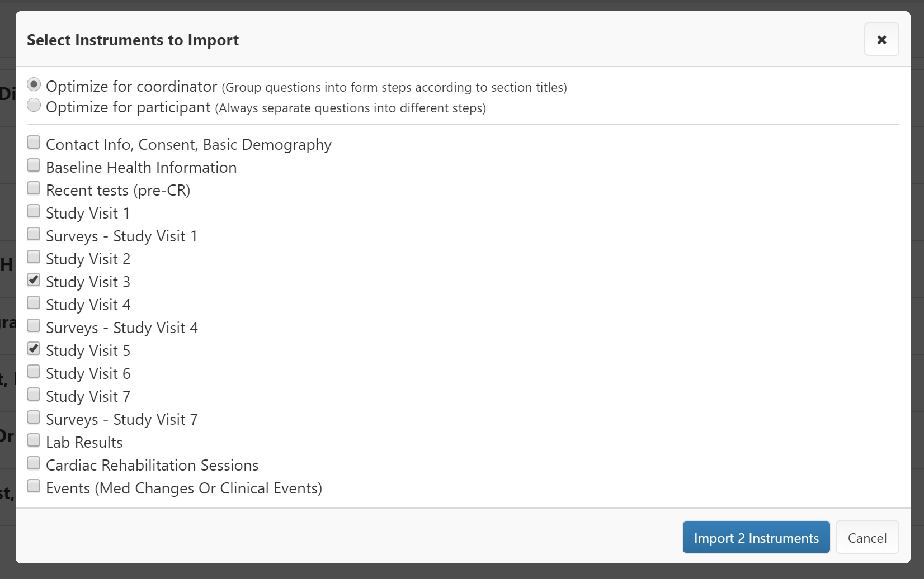Click the Import 2 Instruments button
This screenshot has height=579, width=924.
pyautogui.click(x=756, y=538)
